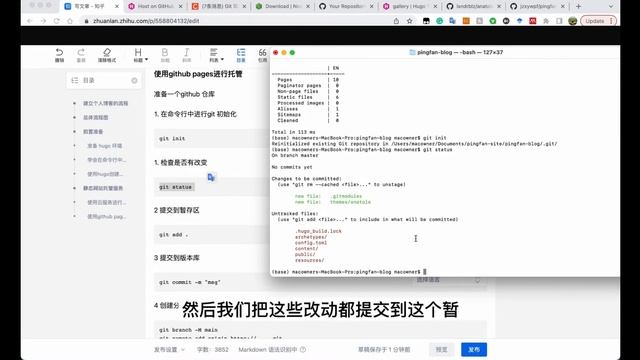The width and height of the screenshot is (640, 360).
Task: Click the translate icon near git status
Action: [211, 177]
